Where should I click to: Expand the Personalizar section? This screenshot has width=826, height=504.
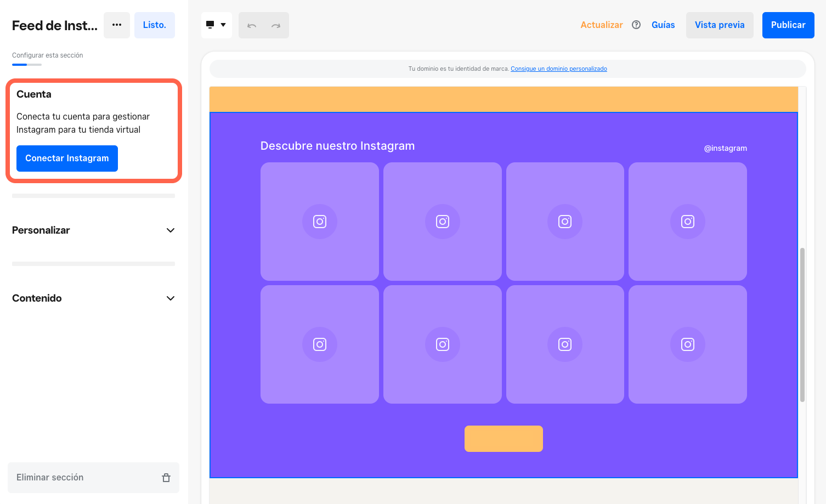pyautogui.click(x=93, y=230)
